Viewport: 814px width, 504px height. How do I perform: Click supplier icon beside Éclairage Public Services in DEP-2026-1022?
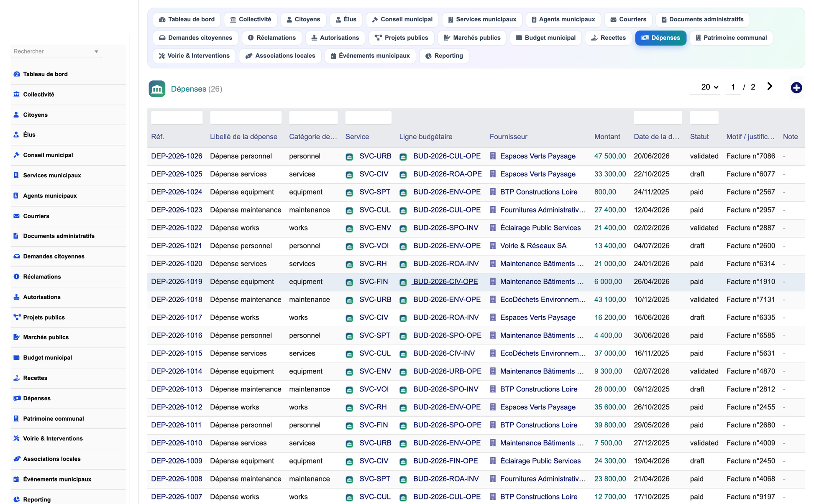coord(493,228)
